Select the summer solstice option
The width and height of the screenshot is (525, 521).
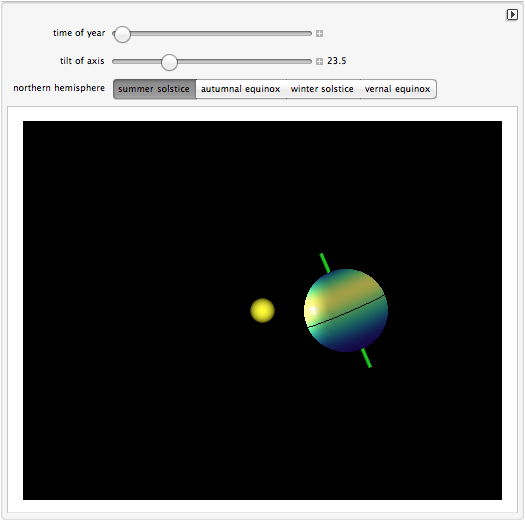click(x=154, y=89)
